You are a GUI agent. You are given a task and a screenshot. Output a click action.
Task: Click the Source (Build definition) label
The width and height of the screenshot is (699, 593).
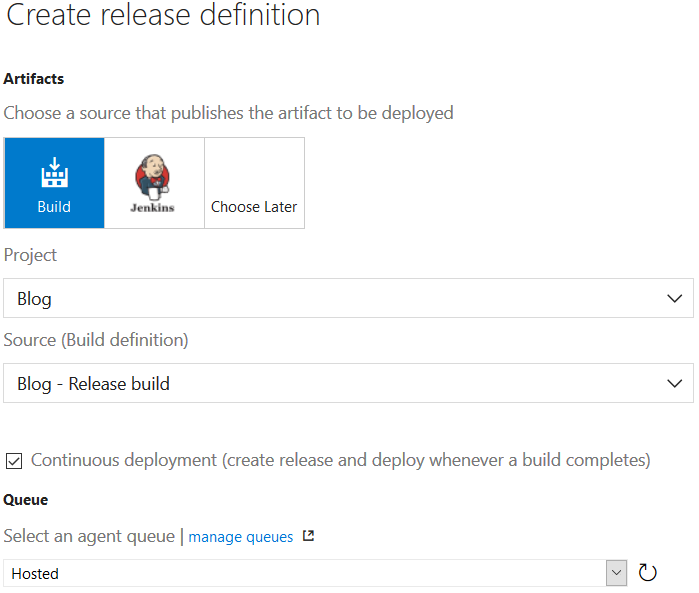tap(96, 340)
